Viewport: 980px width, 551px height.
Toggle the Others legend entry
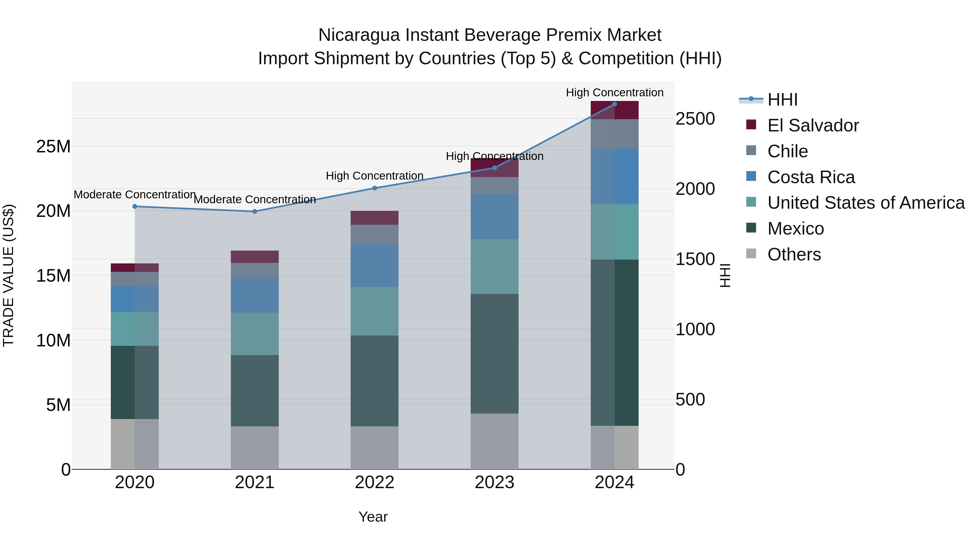pyautogui.click(x=783, y=254)
